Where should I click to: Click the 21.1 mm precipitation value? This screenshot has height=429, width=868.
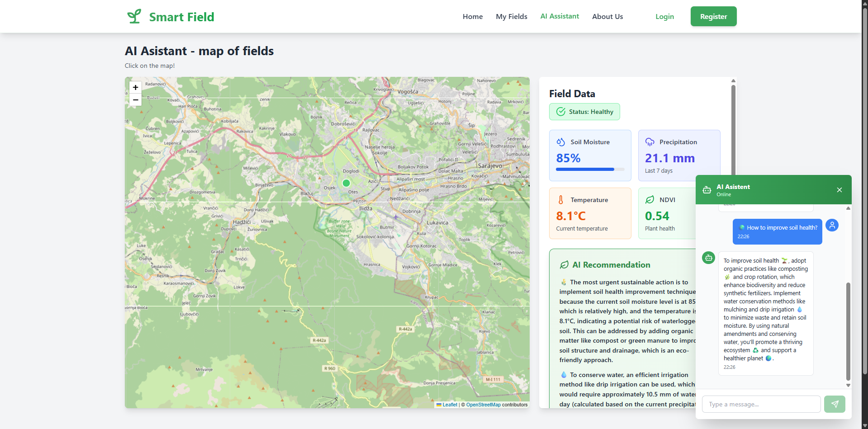pyautogui.click(x=670, y=158)
